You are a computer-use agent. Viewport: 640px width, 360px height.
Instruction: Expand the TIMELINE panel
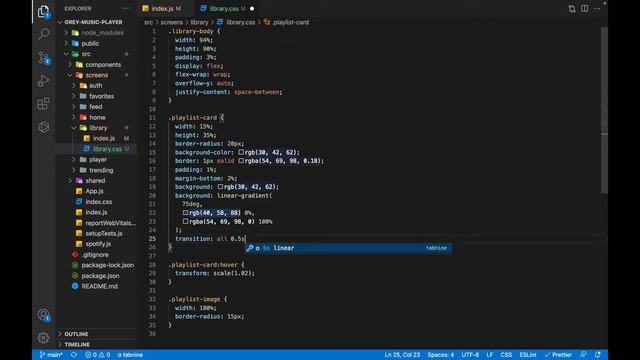(97, 344)
